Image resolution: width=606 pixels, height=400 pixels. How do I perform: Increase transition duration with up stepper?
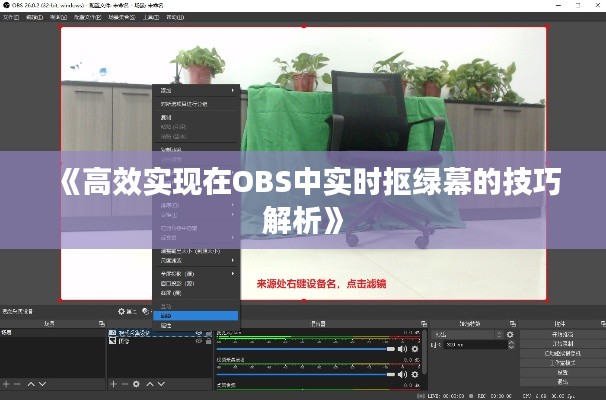[x=511, y=342]
